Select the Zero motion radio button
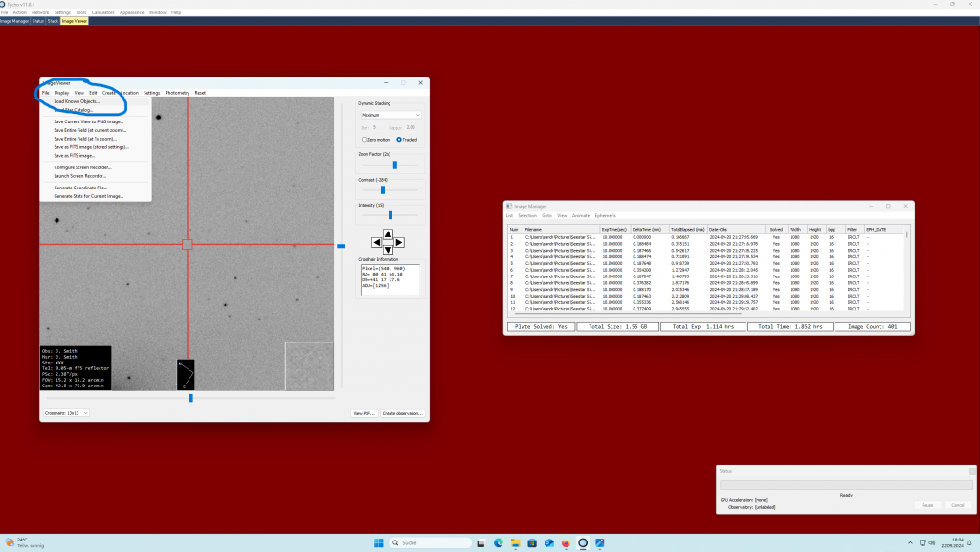 (363, 139)
